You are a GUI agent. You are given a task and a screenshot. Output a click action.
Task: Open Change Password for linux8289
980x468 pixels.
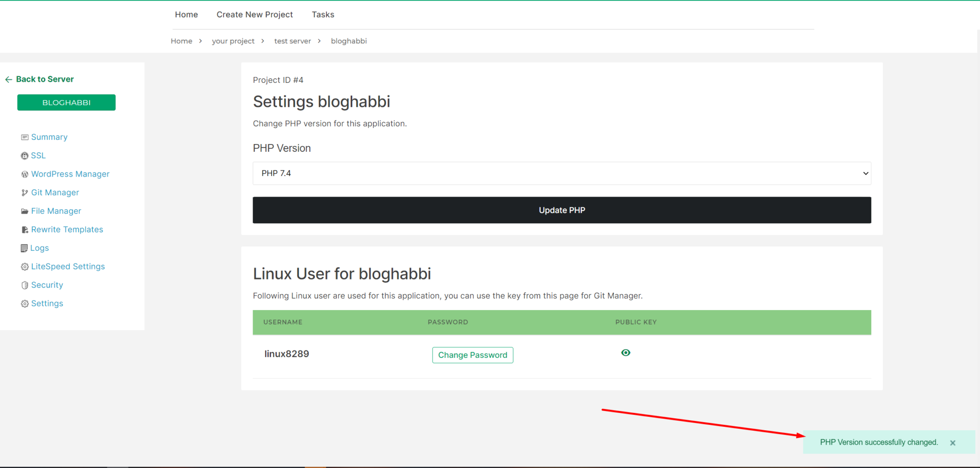point(472,355)
